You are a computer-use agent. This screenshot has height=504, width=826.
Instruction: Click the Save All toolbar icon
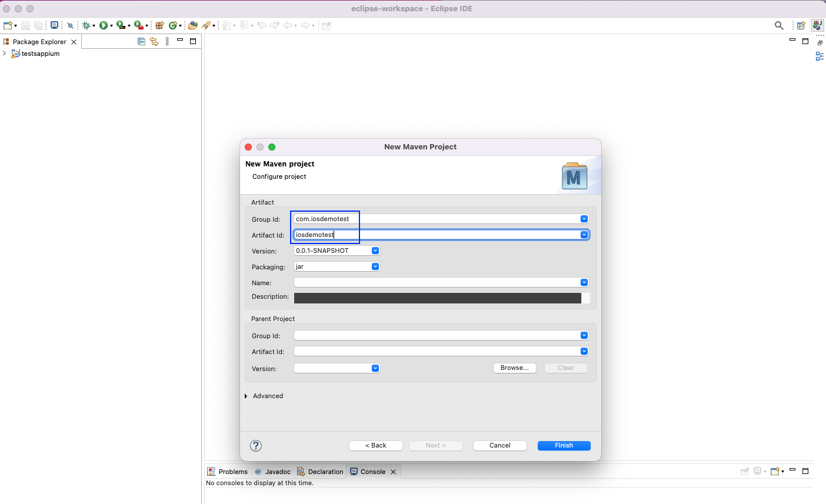pyautogui.click(x=39, y=25)
